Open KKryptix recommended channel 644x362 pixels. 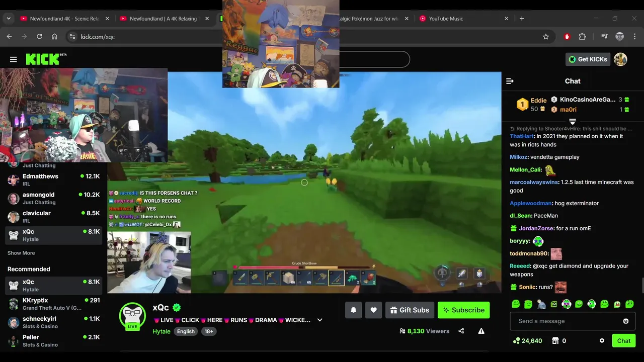point(53,304)
